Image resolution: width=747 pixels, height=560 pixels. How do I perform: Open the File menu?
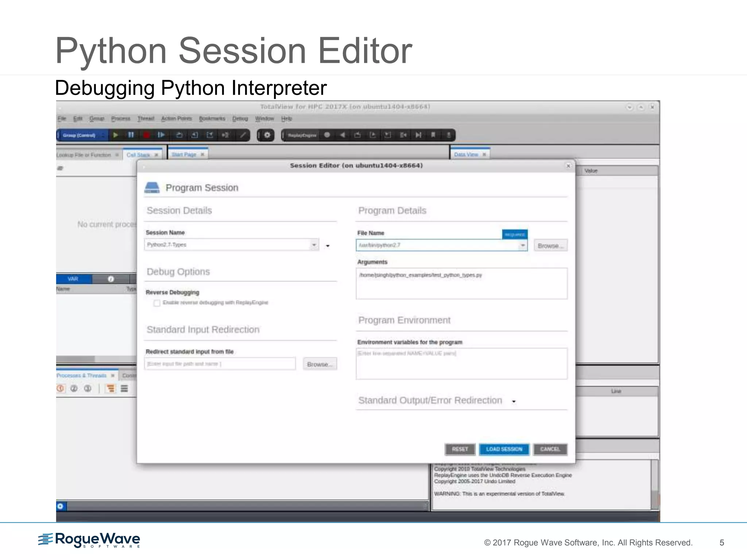[x=62, y=118]
